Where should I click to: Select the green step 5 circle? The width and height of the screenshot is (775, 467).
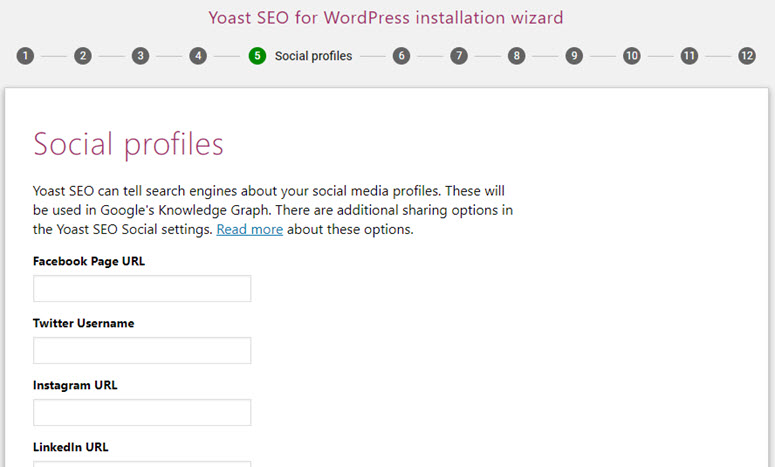coord(257,56)
